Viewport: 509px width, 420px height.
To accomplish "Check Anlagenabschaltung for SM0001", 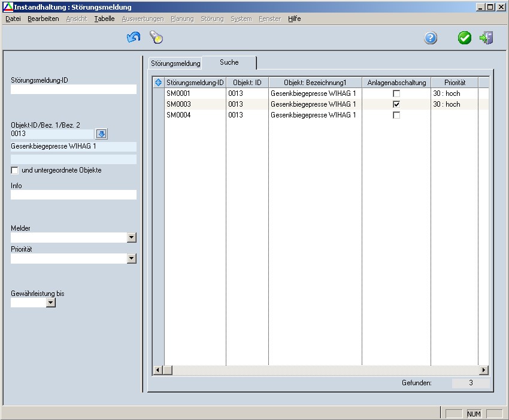I will [x=396, y=93].
